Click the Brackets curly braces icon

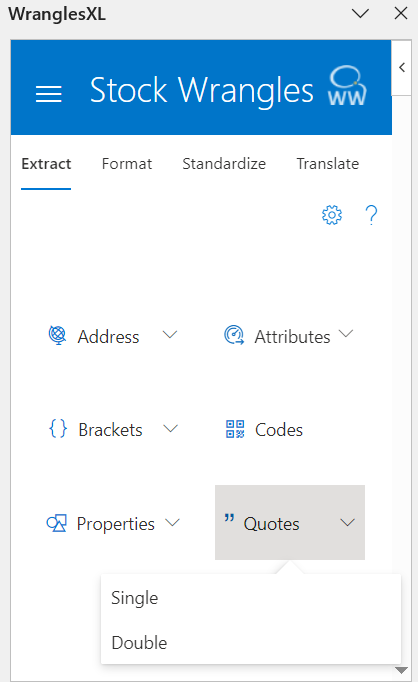(58, 428)
